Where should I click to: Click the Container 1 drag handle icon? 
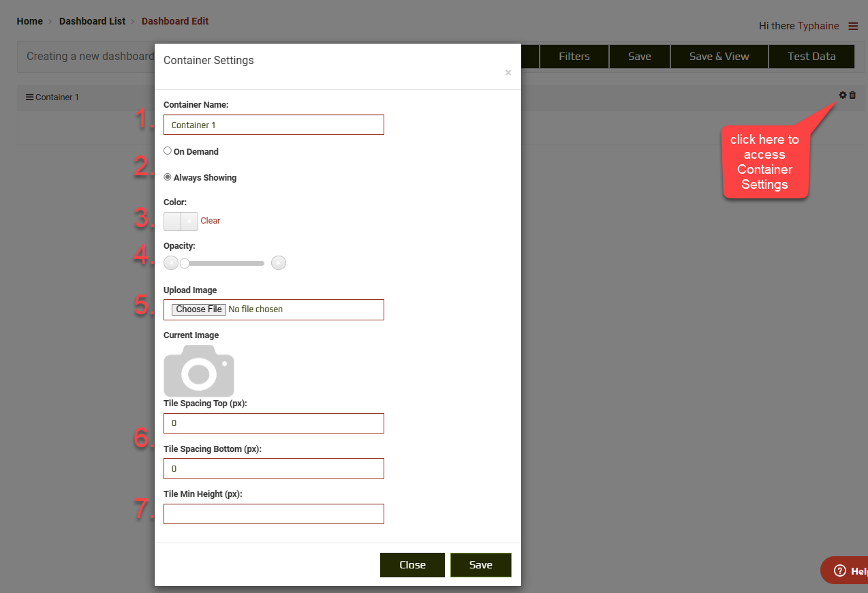29,97
